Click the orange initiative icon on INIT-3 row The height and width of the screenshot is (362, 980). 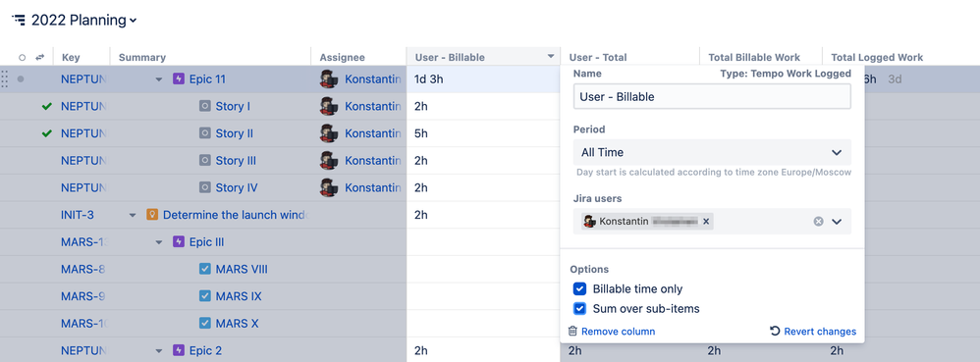pos(151,215)
